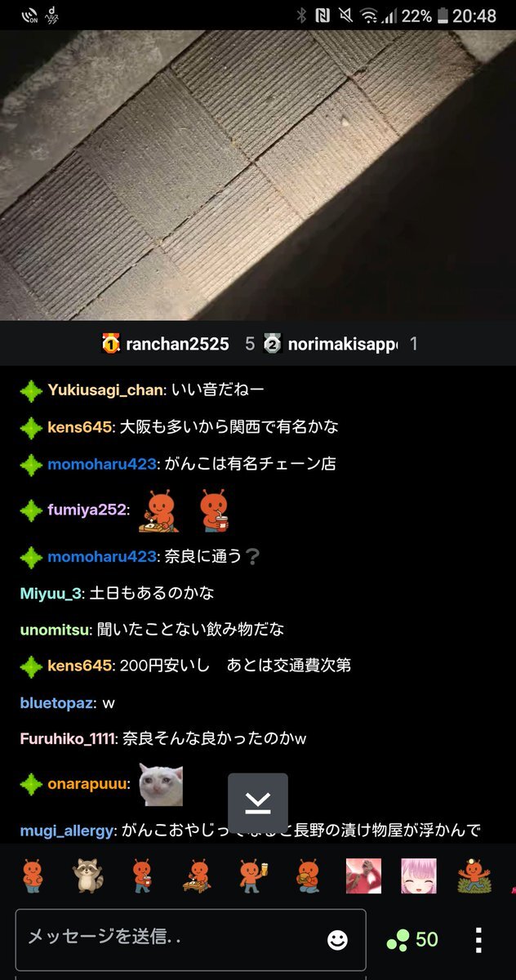Image resolution: width=516 pixels, height=980 pixels.
Task: Tap fumiya252's subscriber badge icon
Action: (x=31, y=510)
